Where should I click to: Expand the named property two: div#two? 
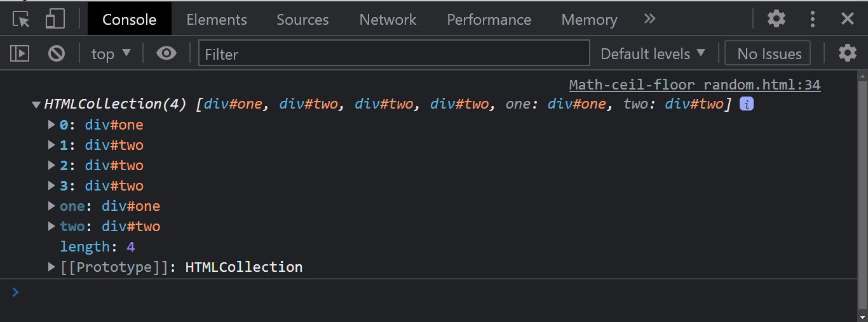pyautogui.click(x=52, y=227)
